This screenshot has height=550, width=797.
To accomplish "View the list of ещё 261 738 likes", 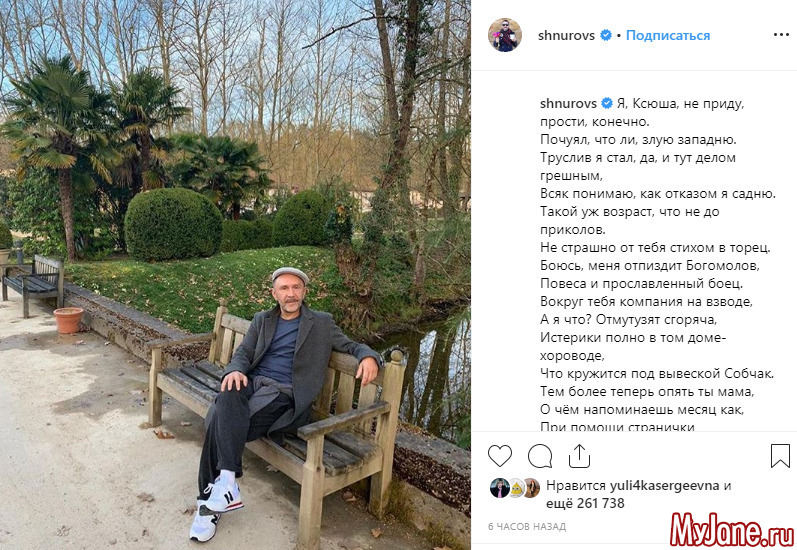I will 585,503.
